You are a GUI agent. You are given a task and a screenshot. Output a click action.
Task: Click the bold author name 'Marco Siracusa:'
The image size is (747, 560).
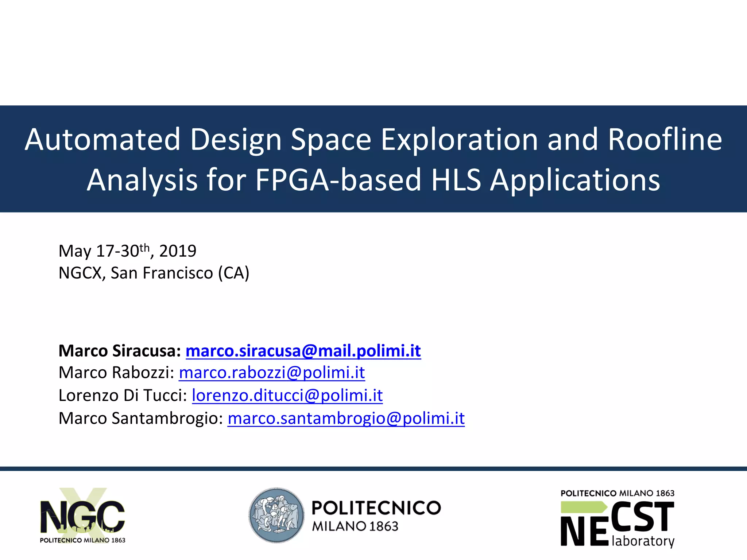point(120,351)
